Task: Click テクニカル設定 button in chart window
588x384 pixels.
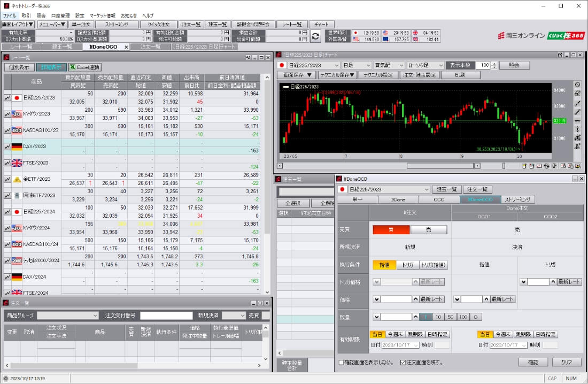Action: tap(378, 75)
